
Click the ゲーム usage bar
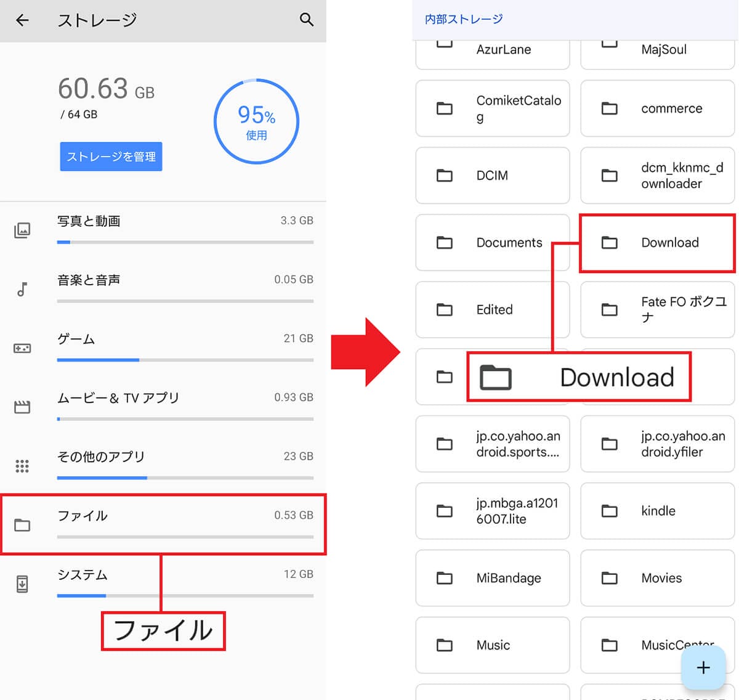[185, 360]
